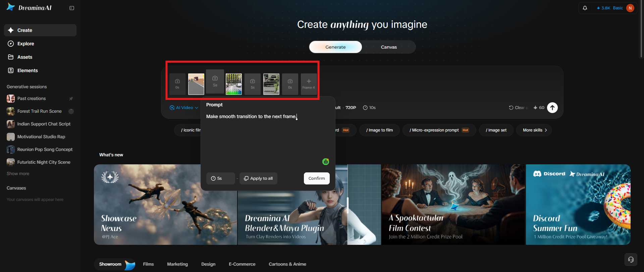Expand Show more sessions
Viewport: 644px width, 272px height.
point(18,174)
